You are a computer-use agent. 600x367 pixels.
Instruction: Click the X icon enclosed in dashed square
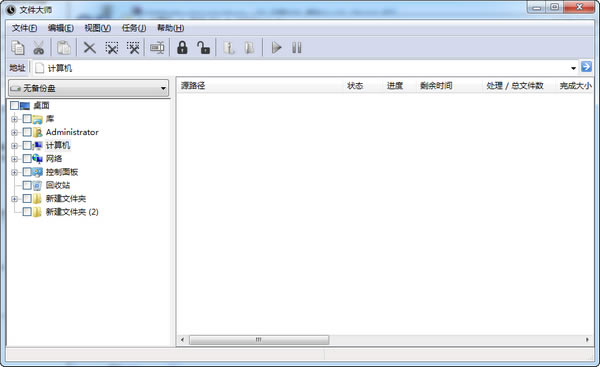tap(111, 48)
